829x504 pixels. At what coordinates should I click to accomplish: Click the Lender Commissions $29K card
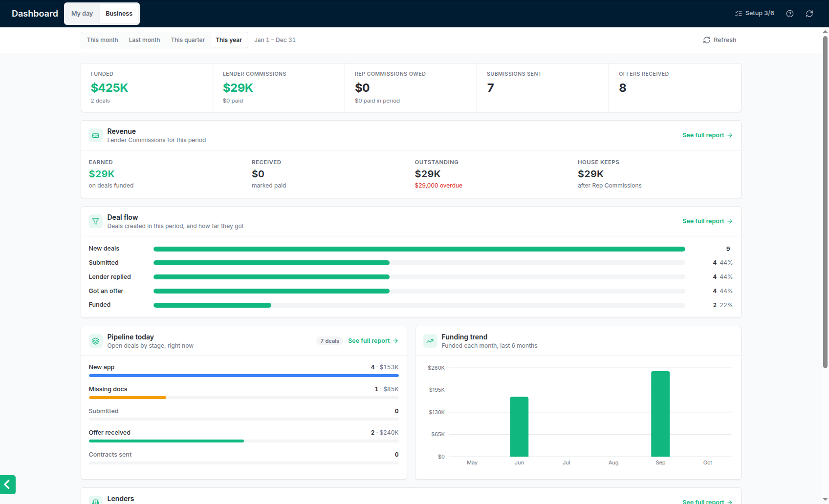click(x=279, y=88)
